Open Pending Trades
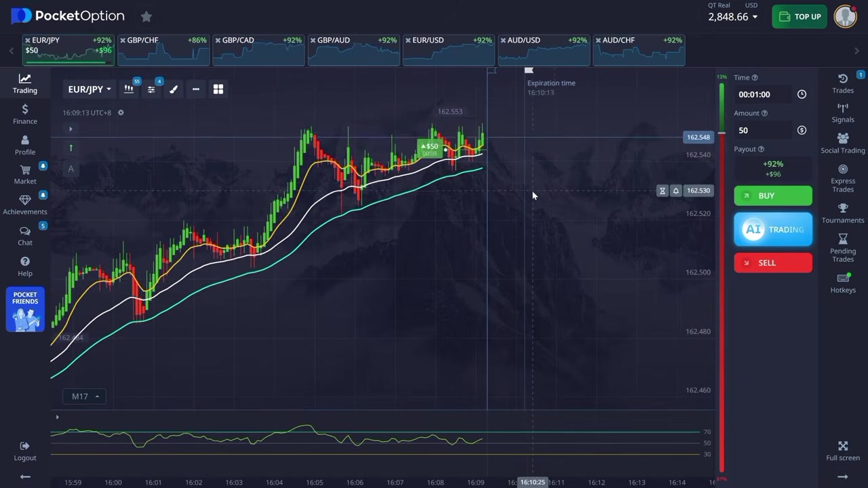The width and height of the screenshot is (868, 488). (843, 247)
